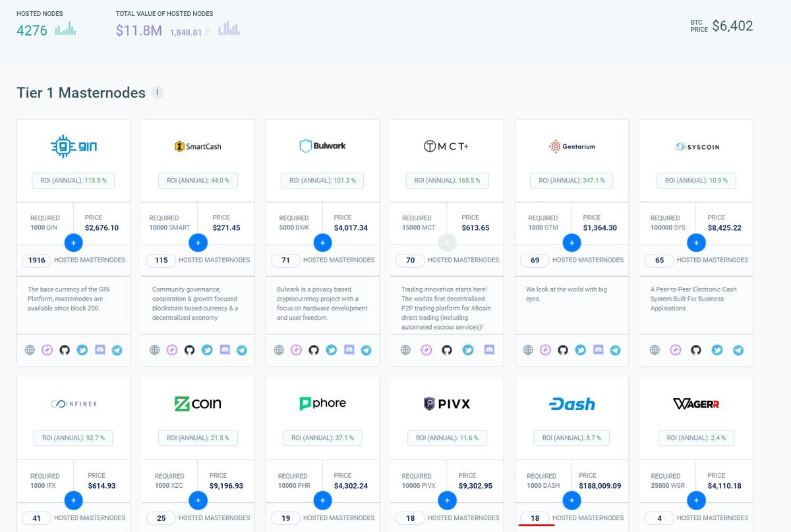This screenshot has height=532, width=791.
Task: Add a Zcoin masternode with plus button
Action: pyautogui.click(x=198, y=501)
